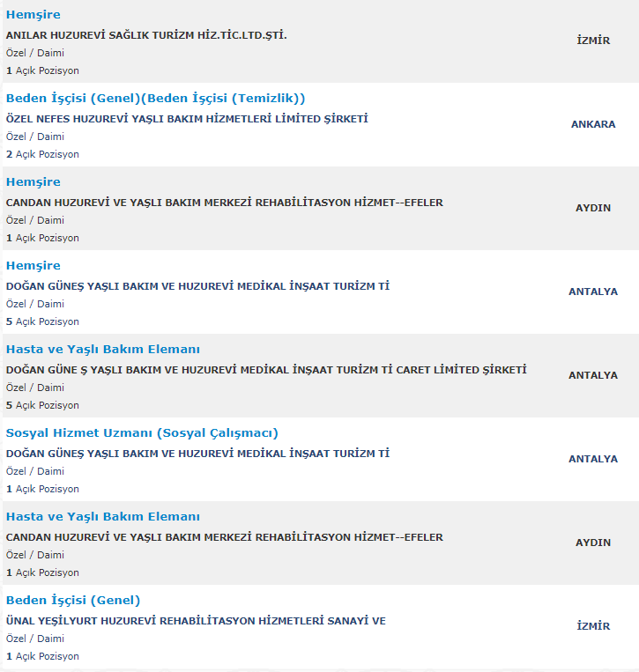Click the ÖZEL NEFES HUZUREVİ company name

pyautogui.click(x=186, y=119)
